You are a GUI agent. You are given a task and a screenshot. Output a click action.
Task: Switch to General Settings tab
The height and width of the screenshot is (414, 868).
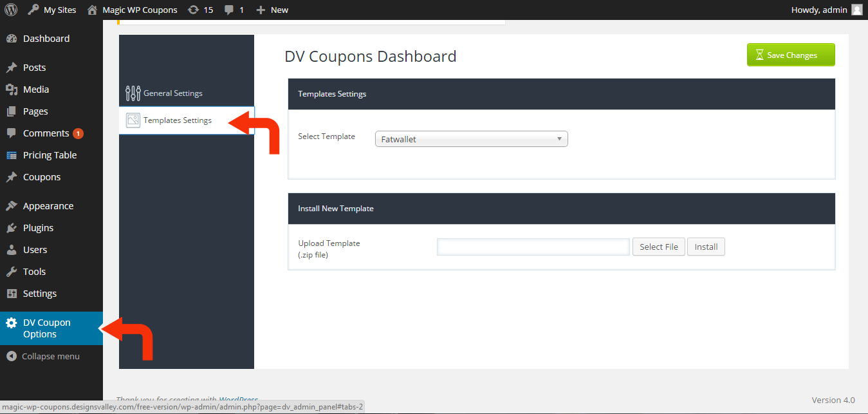tap(187, 93)
